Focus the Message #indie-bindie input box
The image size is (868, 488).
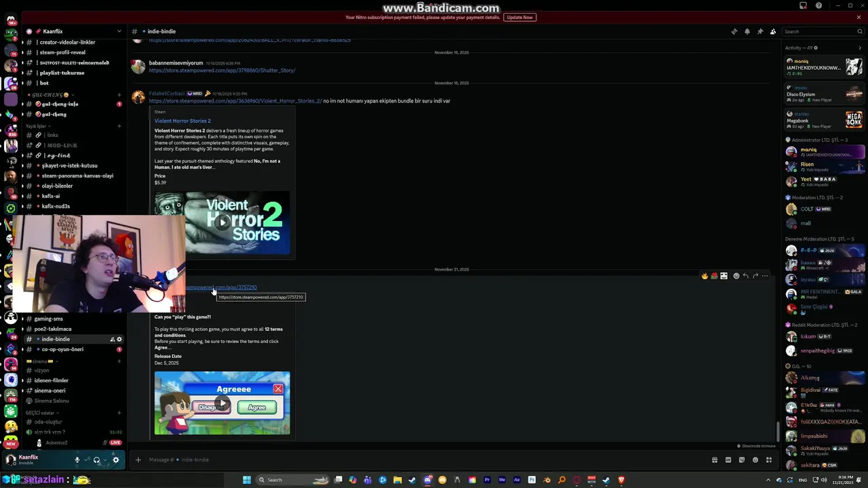[427, 460]
